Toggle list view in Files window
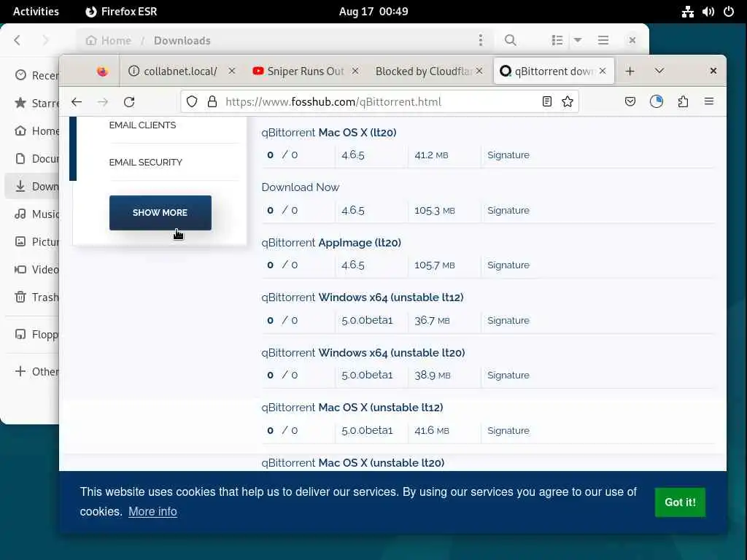The height and width of the screenshot is (560, 747). point(557,41)
